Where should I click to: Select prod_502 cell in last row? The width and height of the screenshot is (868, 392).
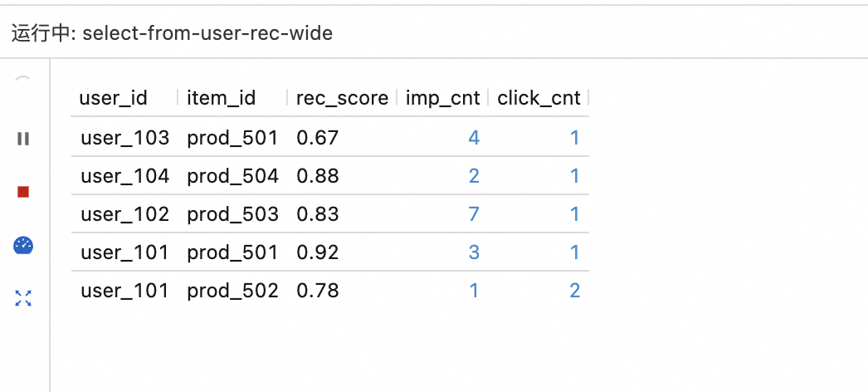pyautogui.click(x=232, y=291)
